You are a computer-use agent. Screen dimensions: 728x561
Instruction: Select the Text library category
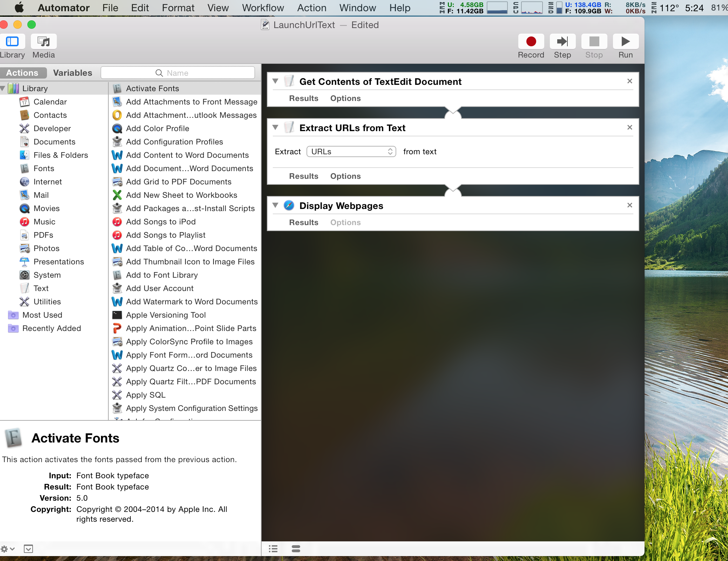(x=41, y=288)
